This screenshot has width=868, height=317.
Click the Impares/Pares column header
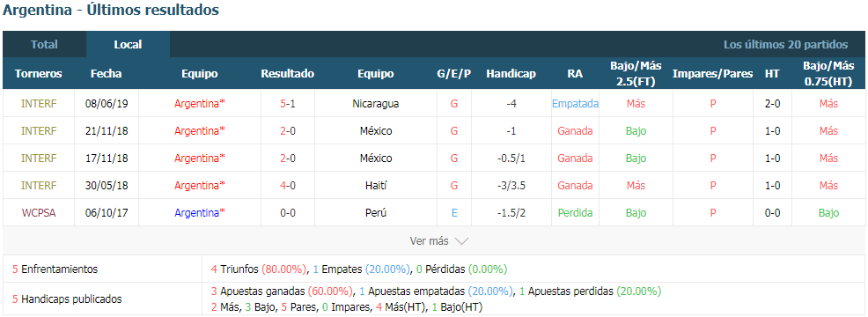pyautogui.click(x=712, y=74)
